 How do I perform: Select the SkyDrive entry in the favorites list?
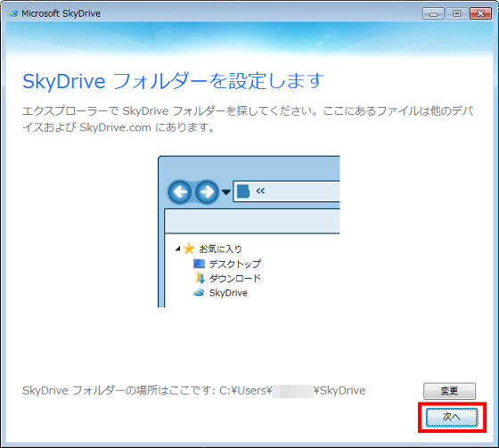(x=228, y=293)
